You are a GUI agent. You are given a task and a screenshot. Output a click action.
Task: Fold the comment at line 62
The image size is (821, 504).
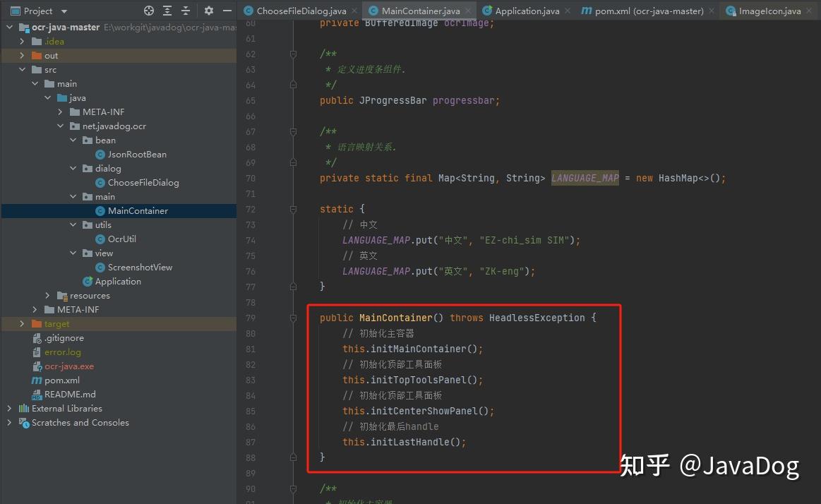point(293,54)
